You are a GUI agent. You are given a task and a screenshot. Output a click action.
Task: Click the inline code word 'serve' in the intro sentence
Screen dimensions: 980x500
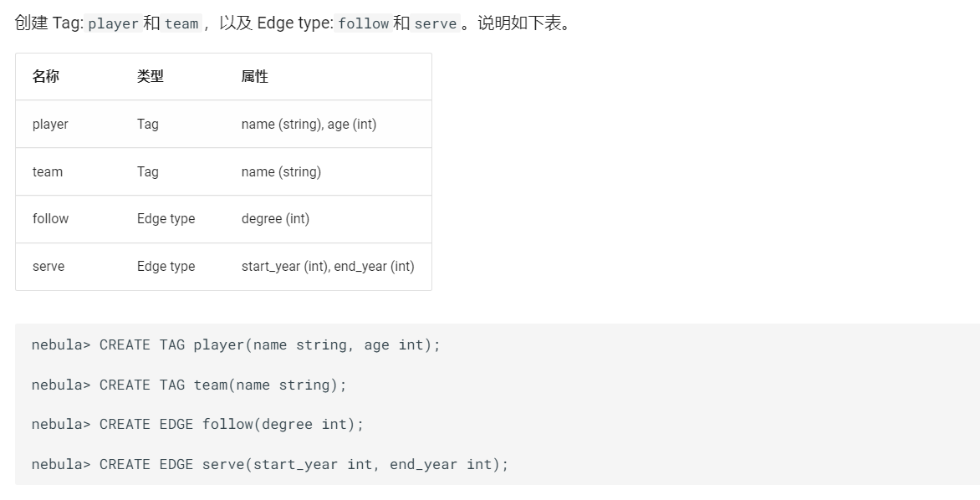point(436,23)
